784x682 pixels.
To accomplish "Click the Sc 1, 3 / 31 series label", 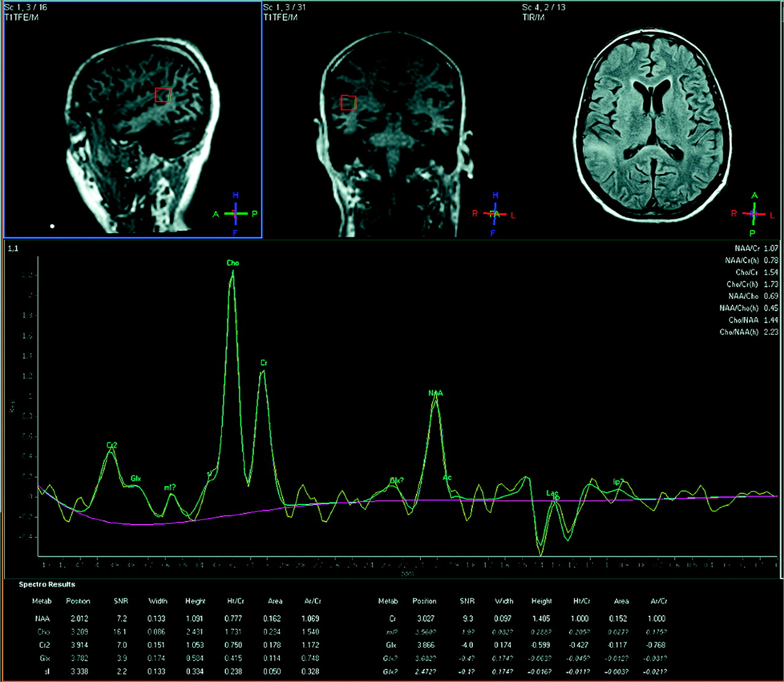I will point(285,7).
